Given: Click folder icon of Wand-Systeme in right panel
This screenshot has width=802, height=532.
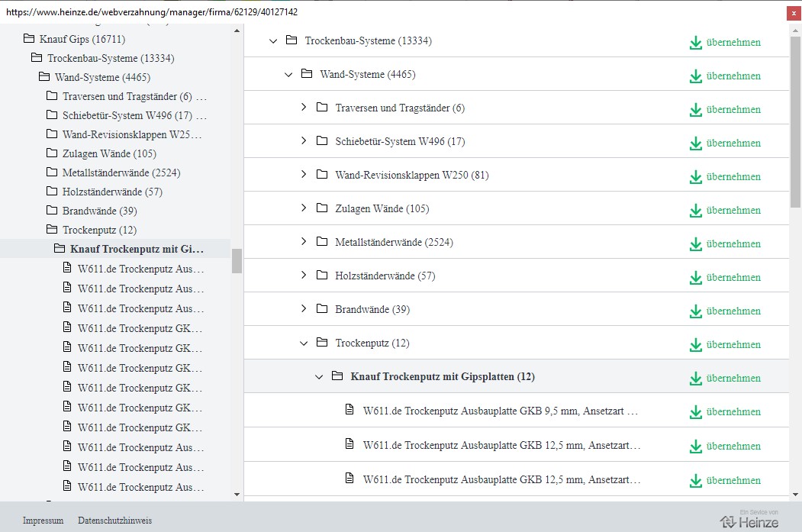Looking at the screenshot, I should coord(307,74).
